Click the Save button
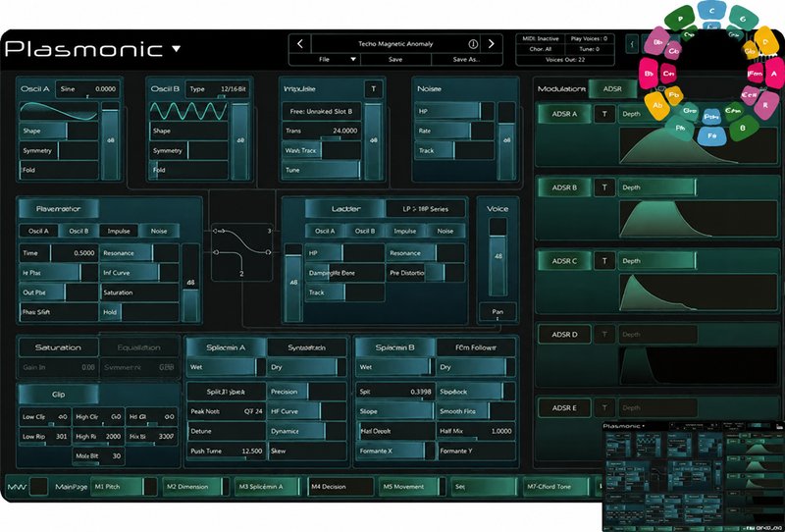Image resolution: width=785 pixels, height=532 pixels. 395,59
